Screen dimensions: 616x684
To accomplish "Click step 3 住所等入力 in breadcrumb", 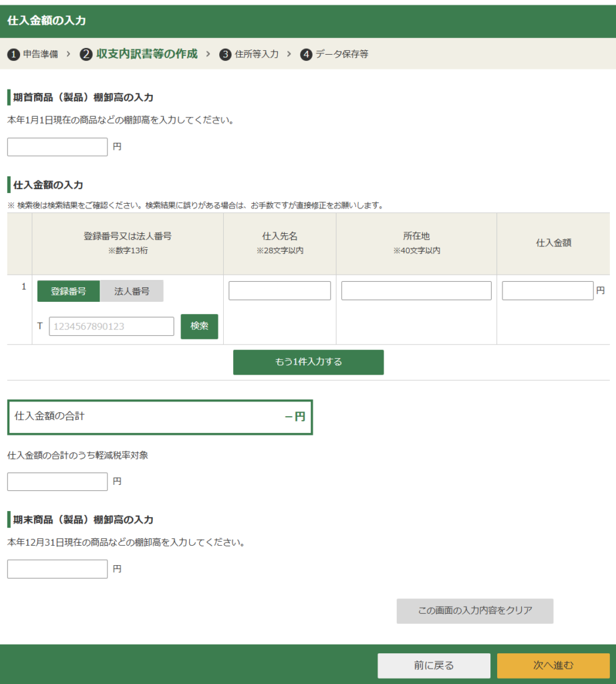I will [x=249, y=54].
